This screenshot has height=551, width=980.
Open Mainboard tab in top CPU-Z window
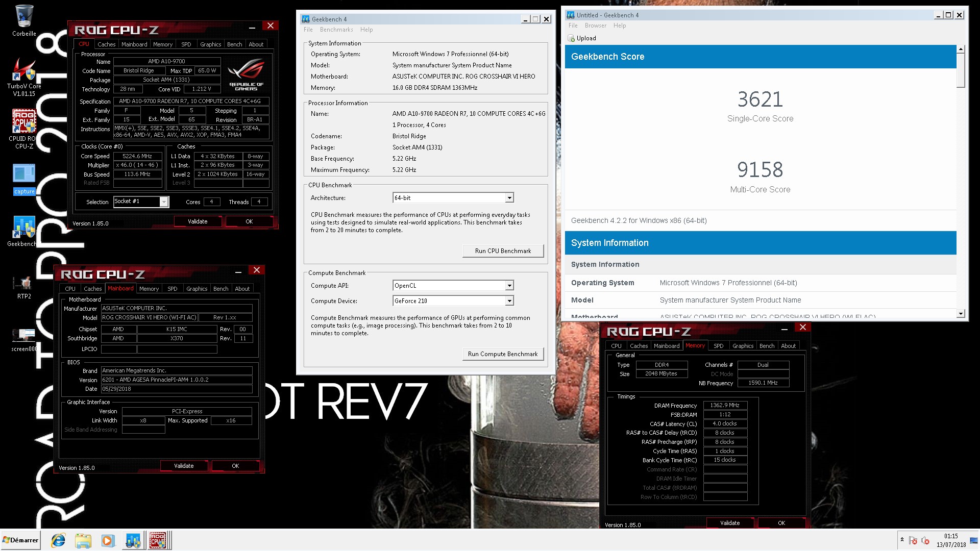[134, 44]
